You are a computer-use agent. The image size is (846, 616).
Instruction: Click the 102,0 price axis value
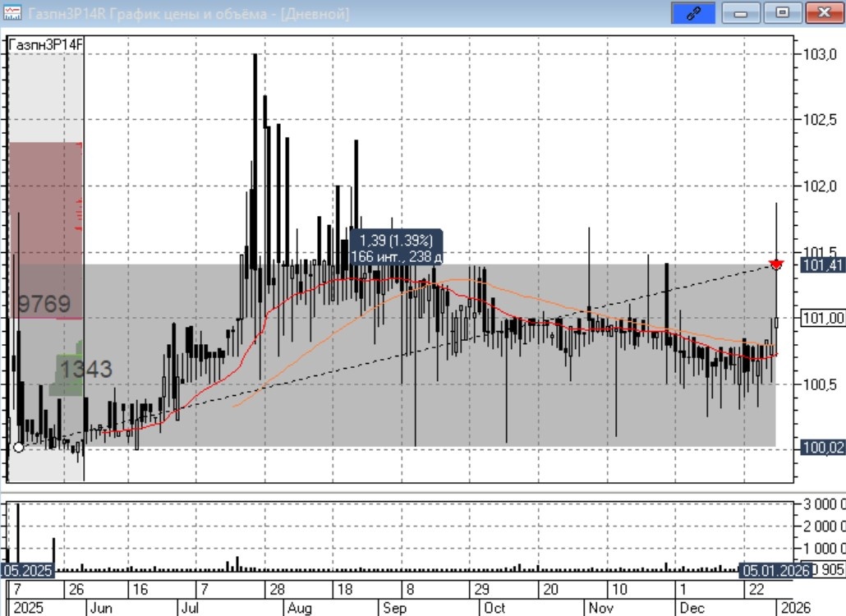click(x=820, y=186)
